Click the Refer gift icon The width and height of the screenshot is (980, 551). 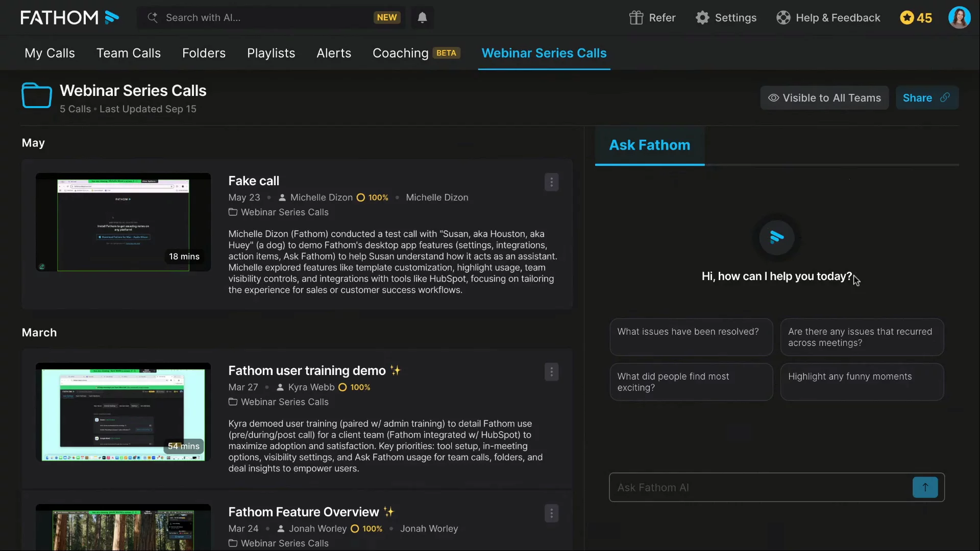[636, 18]
